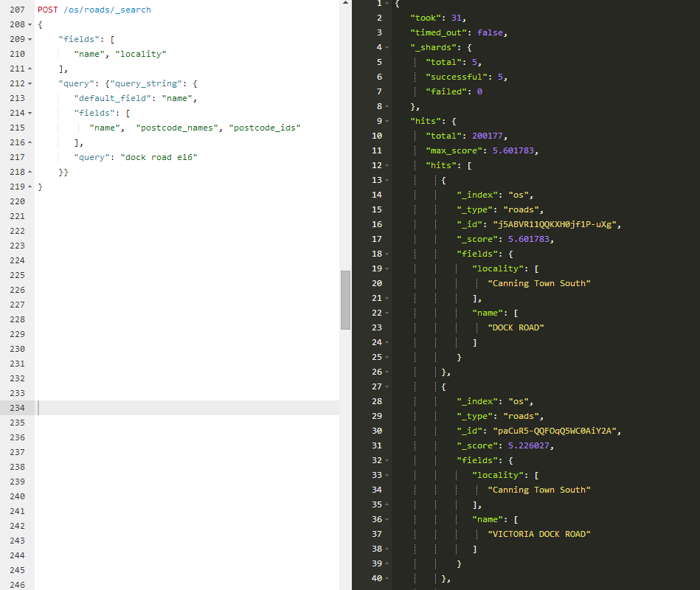Collapse second "fields" fold at response line 32
The image size is (700, 590).
click(387, 460)
